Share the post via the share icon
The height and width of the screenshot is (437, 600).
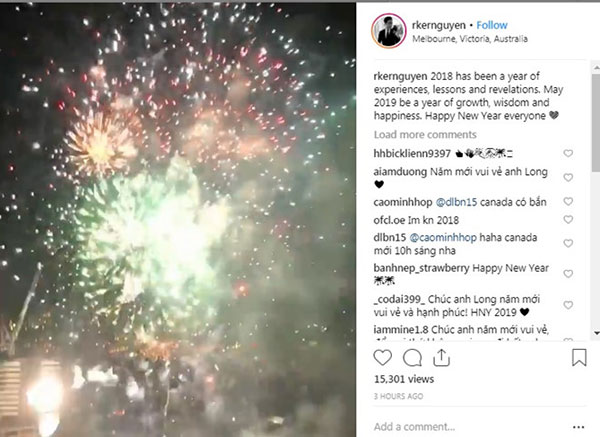pos(441,358)
